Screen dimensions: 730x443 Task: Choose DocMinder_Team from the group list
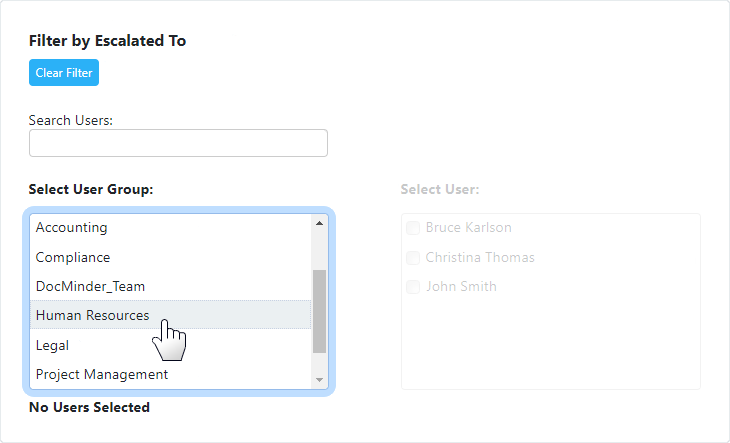point(170,286)
